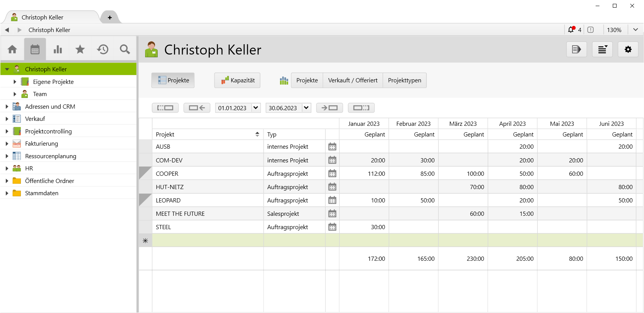The width and height of the screenshot is (644, 313).
Task: Click the Salesprojekt type cell
Action: pyautogui.click(x=294, y=213)
